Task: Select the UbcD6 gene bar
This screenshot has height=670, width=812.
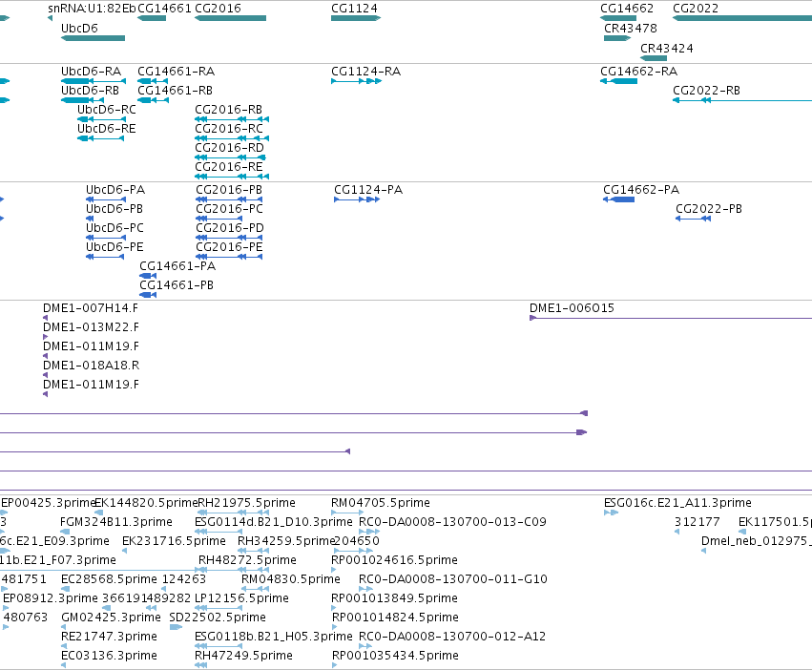Action: pos(94,38)
